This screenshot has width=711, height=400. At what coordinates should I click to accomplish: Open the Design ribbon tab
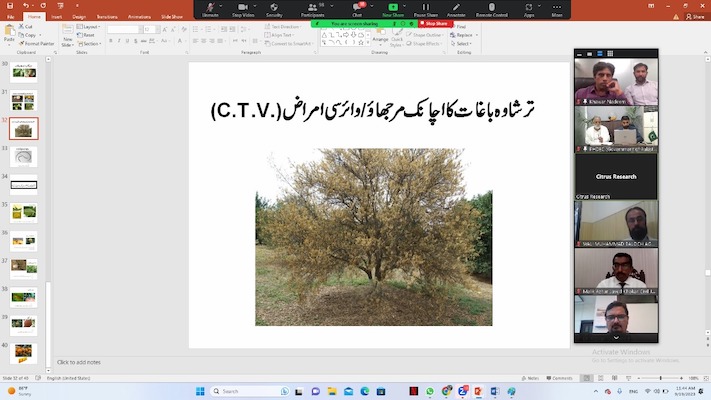pos(79,17)
